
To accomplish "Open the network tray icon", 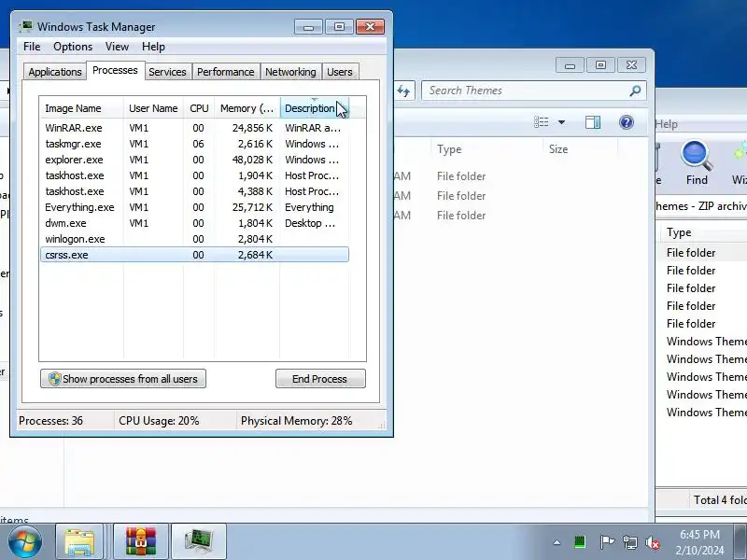I will (629, 542).
